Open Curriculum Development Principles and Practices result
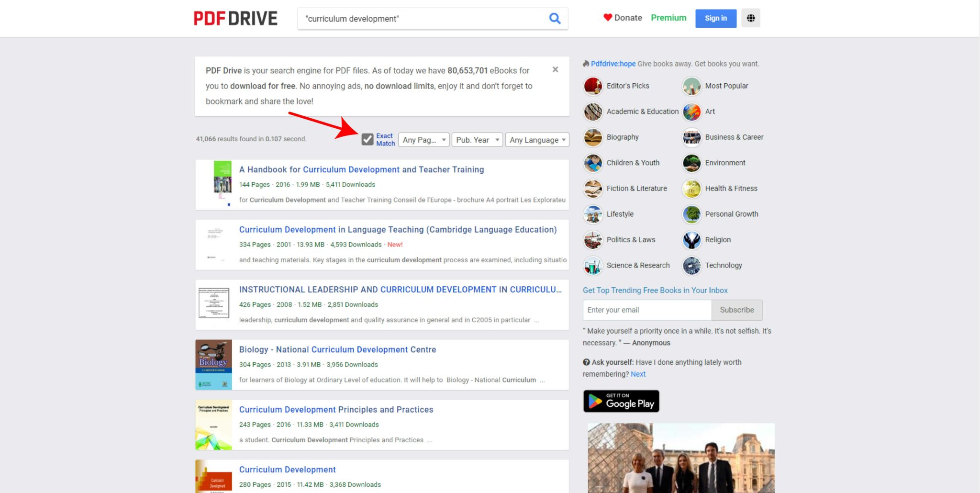Image resolution: width=980 pixels, height=493 pixels. click(336, 410)
